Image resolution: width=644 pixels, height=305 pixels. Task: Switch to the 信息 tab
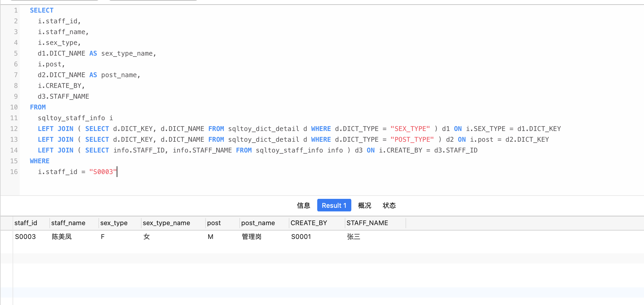click(304, 205)
